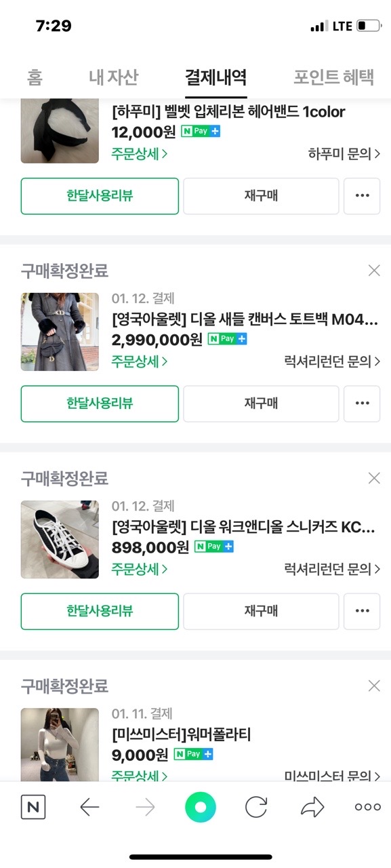
Task: Open the 내 자산 tab
Action: 113,77
